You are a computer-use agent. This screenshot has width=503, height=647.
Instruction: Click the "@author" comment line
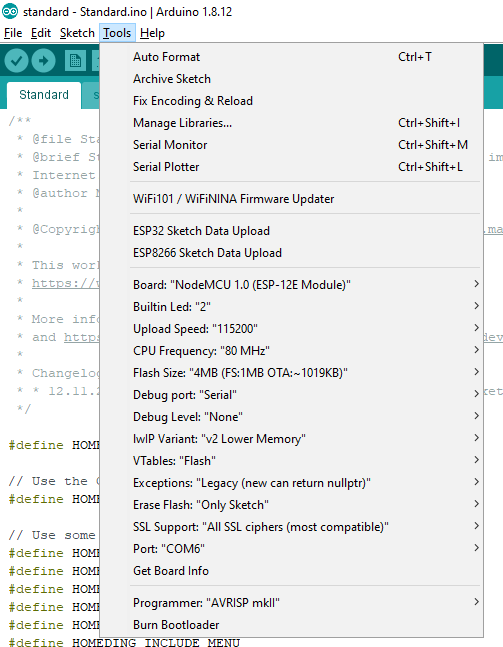[58, 193]
